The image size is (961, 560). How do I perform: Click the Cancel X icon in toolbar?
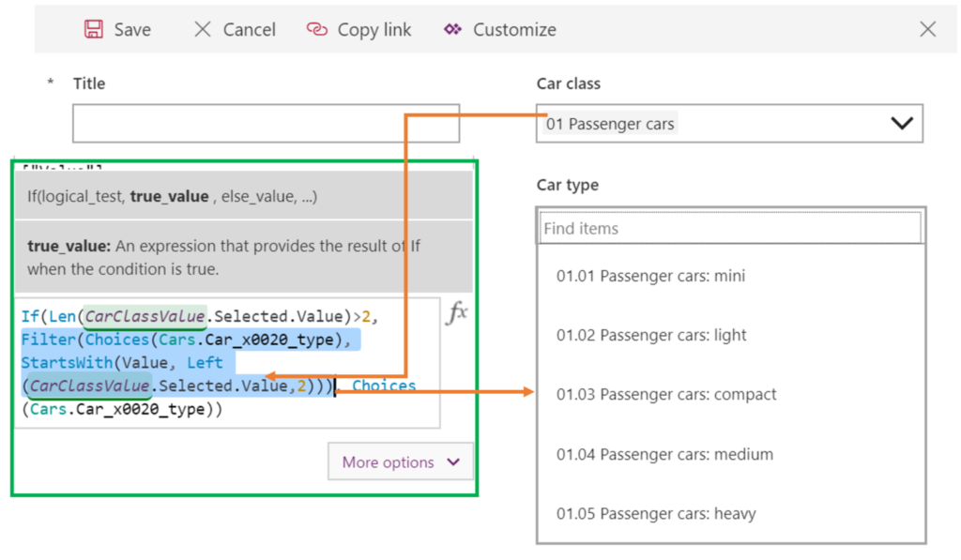[x=202, y=29]
